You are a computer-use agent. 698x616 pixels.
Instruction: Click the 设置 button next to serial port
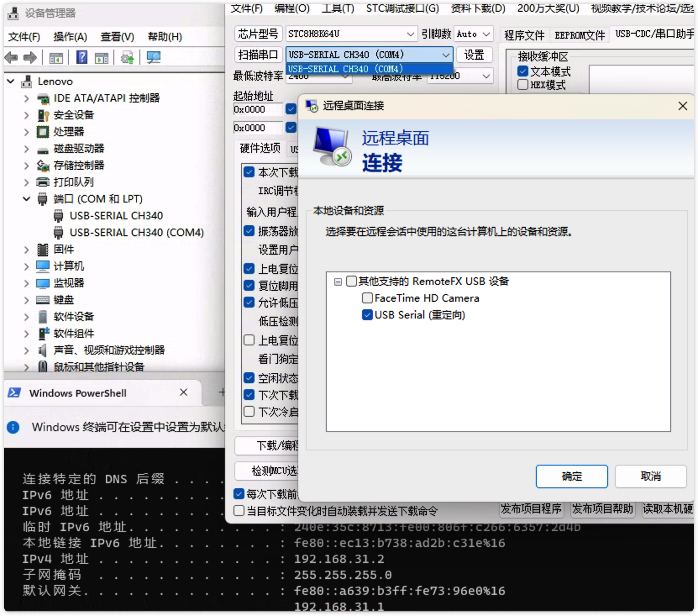pyautogui.click(x=474, y=55)
